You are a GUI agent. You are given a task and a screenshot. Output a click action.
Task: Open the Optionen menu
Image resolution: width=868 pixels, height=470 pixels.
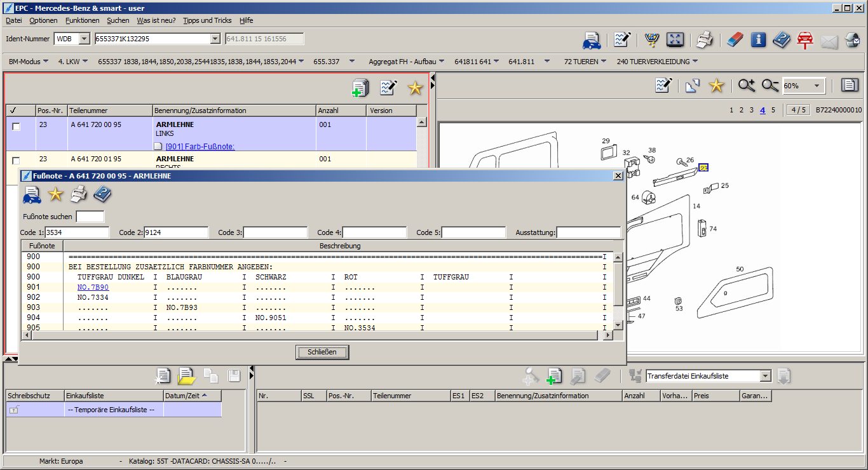43,20
